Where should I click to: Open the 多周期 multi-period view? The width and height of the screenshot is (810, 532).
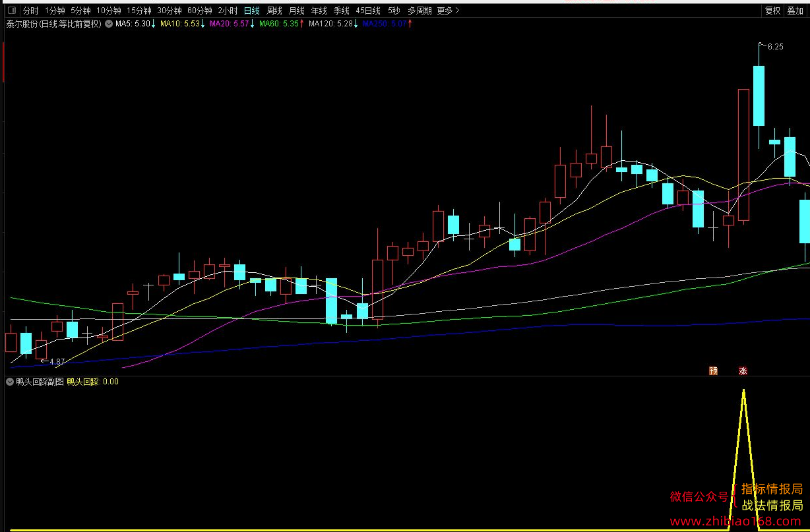pos(420,11)
